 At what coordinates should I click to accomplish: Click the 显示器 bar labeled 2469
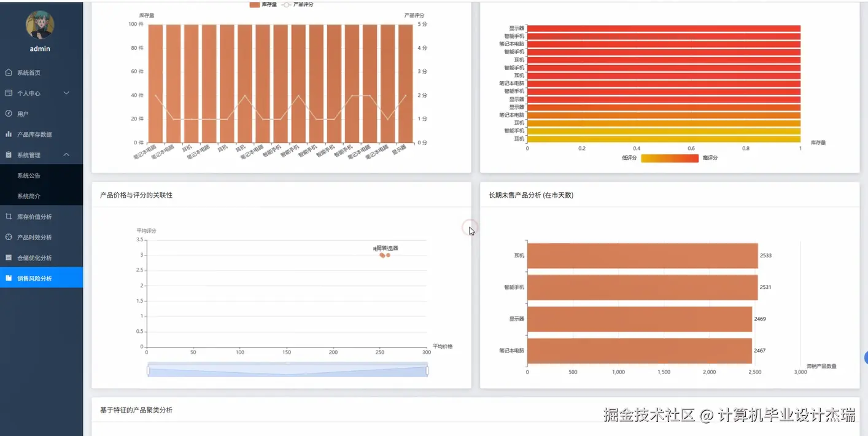coord(640,319)
